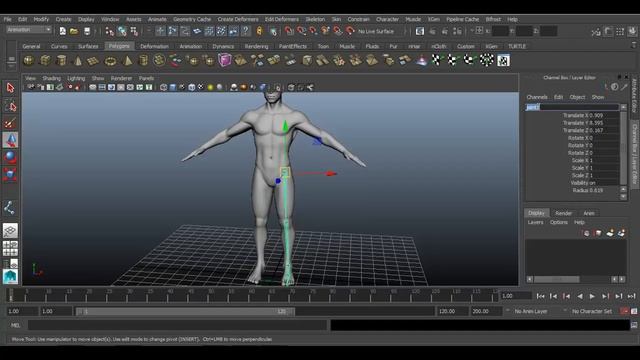Screen dimensions: 640x360
Task: Click the current frame 1.00 field
Action: (x=516, y=296)
